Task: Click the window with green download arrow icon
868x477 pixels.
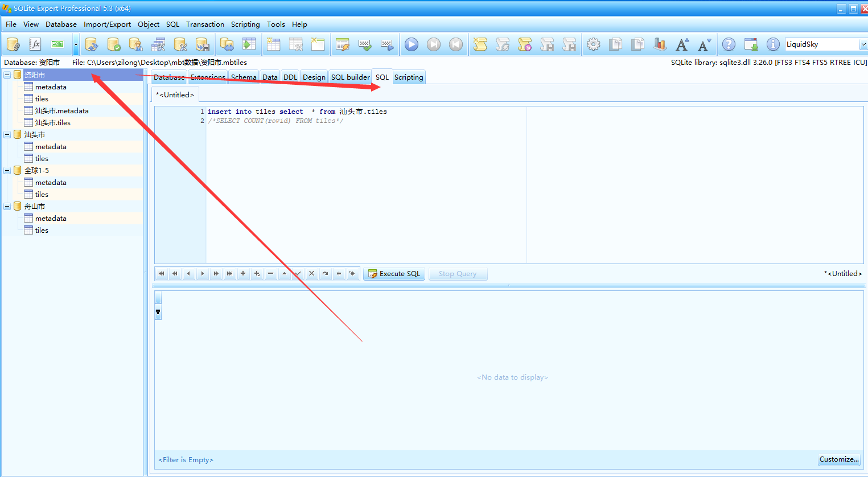Action: [751, 44]
